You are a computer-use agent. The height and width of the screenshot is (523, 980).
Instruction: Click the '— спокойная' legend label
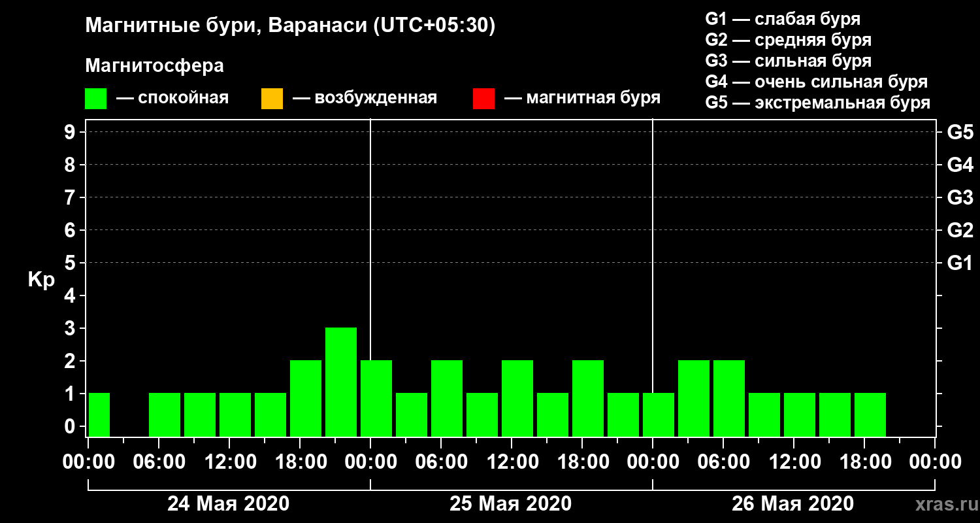point(172,99)
